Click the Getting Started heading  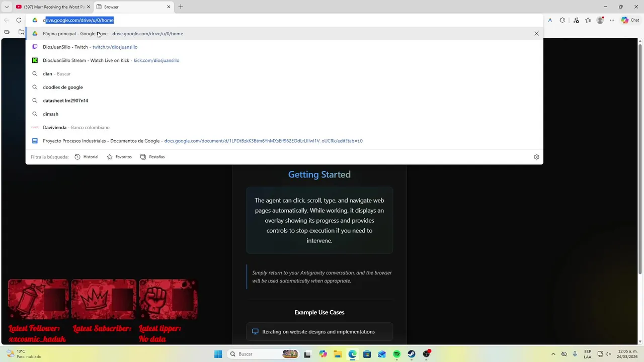[319, 174]
